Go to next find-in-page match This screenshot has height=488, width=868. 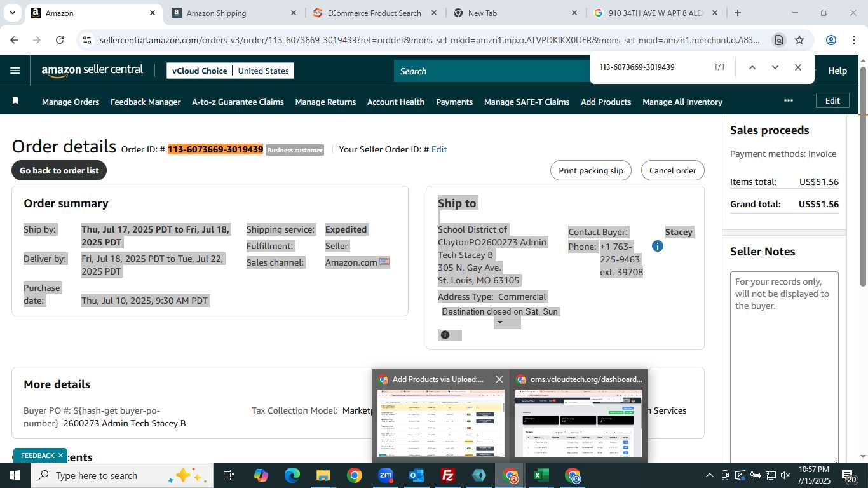(775, 67)
